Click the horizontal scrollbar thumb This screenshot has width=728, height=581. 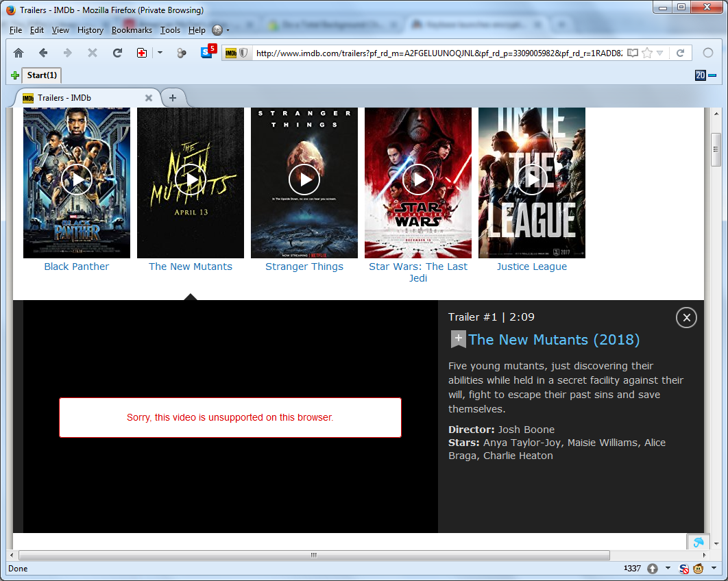tap(314, 555)
